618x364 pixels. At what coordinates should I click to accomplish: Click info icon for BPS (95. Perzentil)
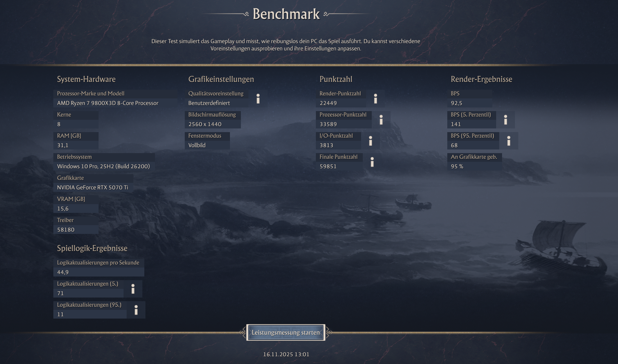508,141
